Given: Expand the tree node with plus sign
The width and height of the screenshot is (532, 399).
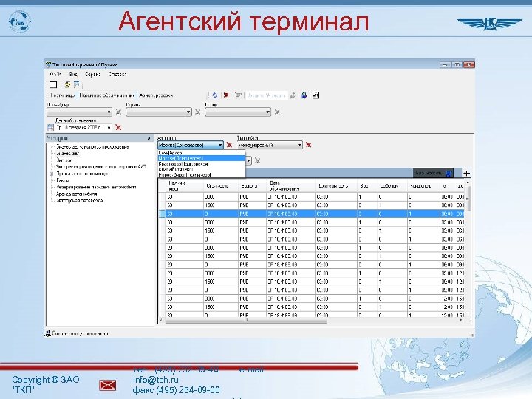Looking at the screenshot, I should pyautogui.click(x=52, y=174).
